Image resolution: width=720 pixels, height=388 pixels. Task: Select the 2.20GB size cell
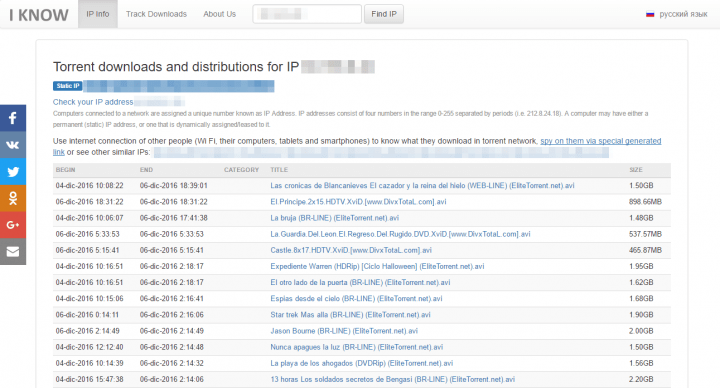click(641, 379)
